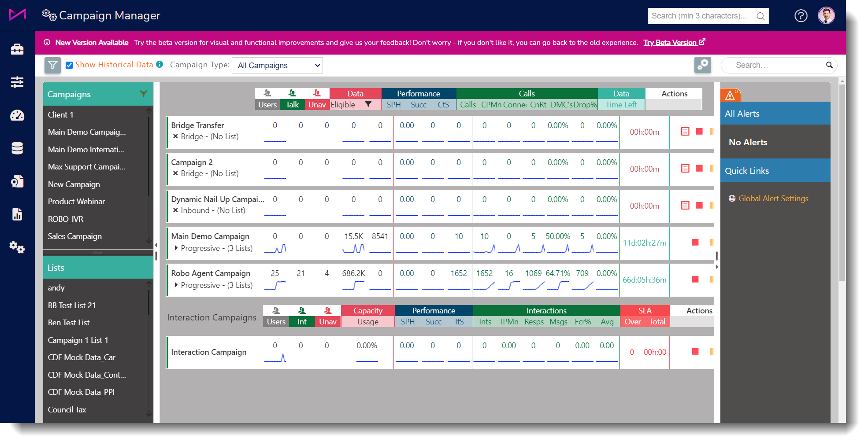Image resolution: width=868 pixels, height=445 pixels.
Task: Toggle Show Historical Data checkbox
Action: pos(69,65)
